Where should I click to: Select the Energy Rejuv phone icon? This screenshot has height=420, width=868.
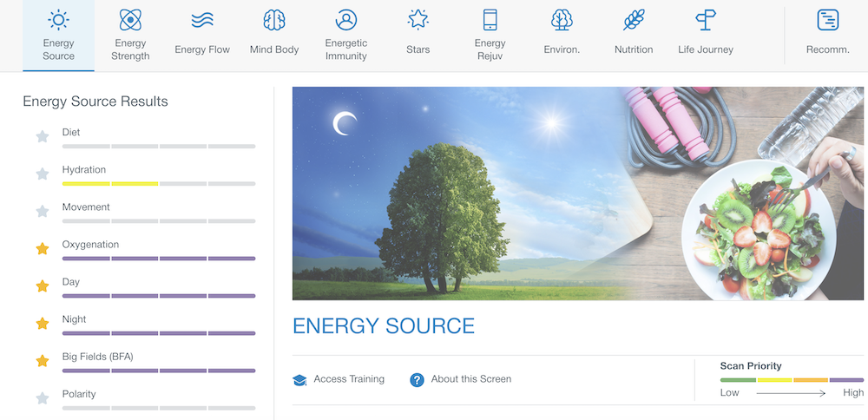490,20
